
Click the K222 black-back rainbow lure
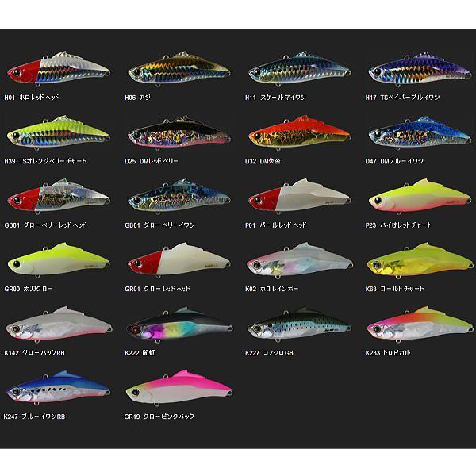pyautogui.click(x=179, y=324)
